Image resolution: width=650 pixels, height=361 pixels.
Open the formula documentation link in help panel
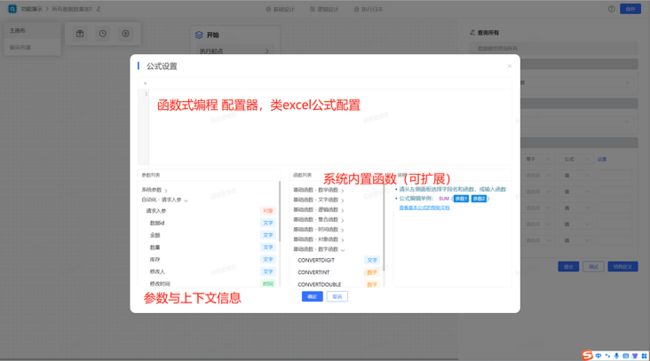point(424,208)
